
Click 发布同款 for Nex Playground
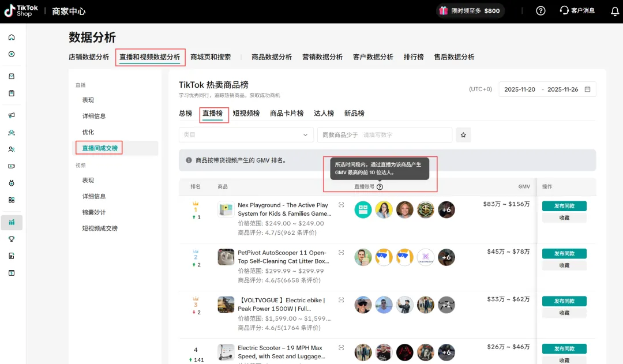click(564, 206)
